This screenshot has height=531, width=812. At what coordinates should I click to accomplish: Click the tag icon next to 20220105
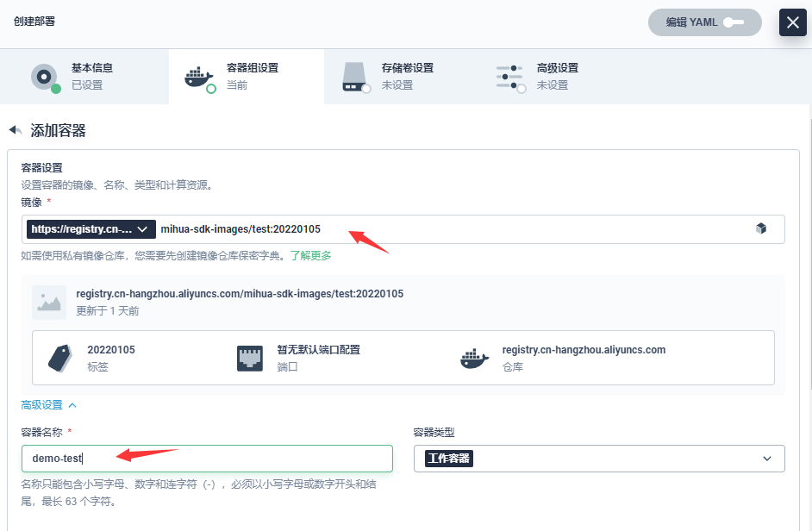tap(59, 358)
